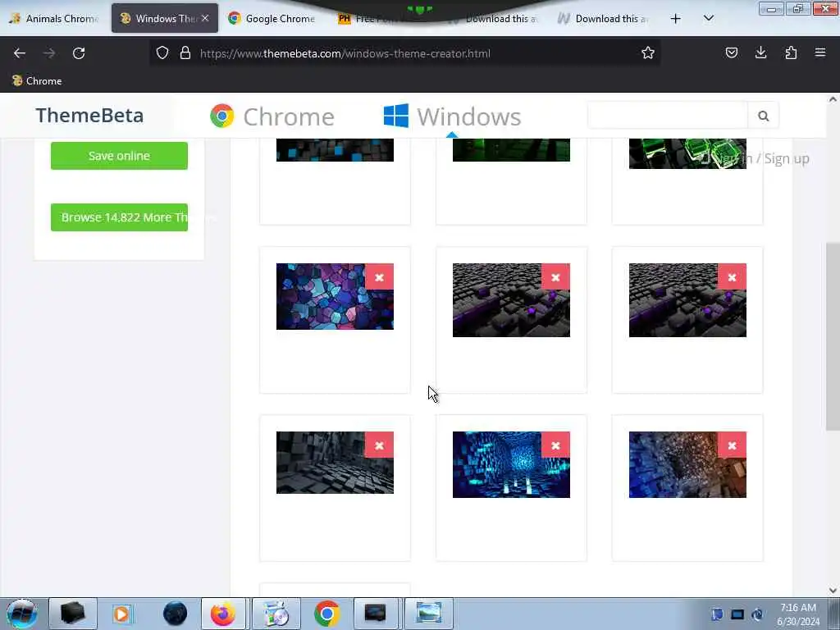
Task: Open the Extensions puzzle icon
Action: point(791,52)
